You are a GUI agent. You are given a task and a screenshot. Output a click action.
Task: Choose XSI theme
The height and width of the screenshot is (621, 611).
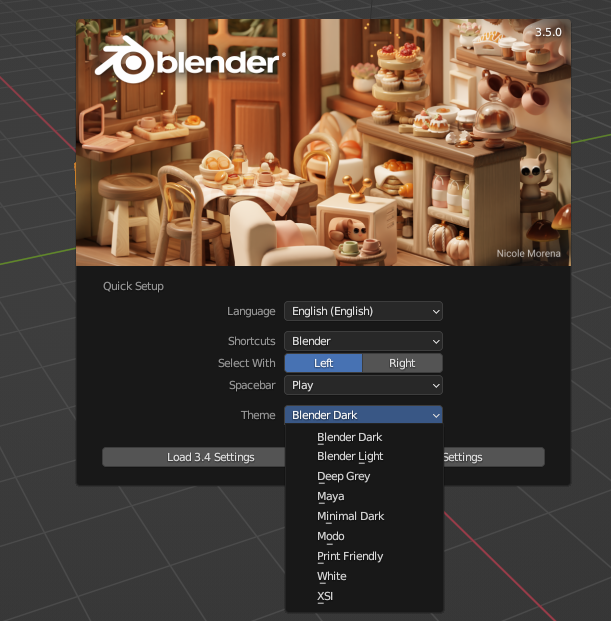(x=364, y=596)
